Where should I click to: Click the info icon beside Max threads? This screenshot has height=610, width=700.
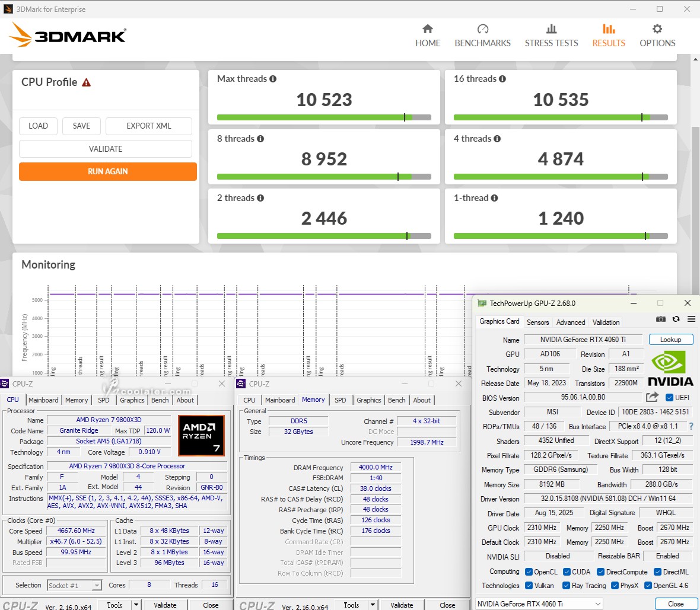[x=273, y=79]
